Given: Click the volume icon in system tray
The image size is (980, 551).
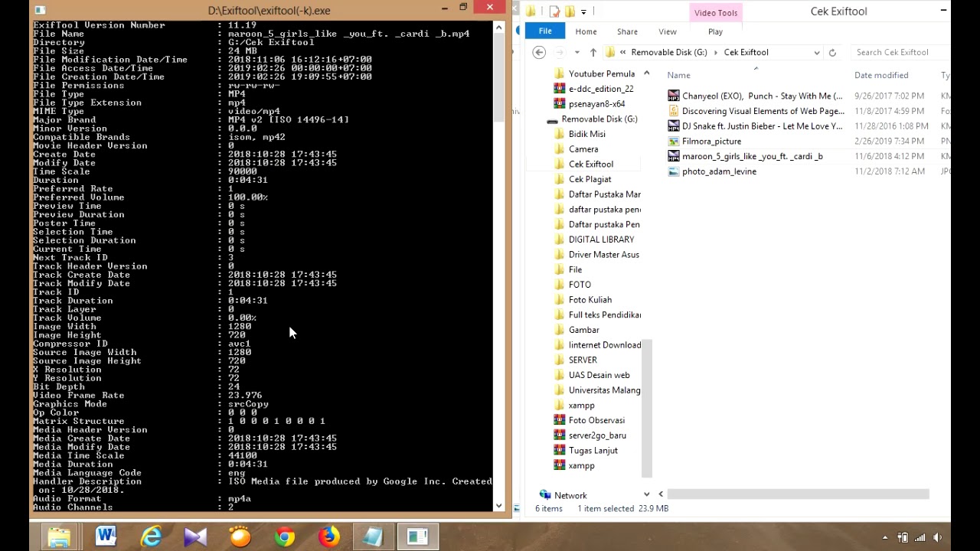Looking at the screenshot, I should click(x=937, y=537).
